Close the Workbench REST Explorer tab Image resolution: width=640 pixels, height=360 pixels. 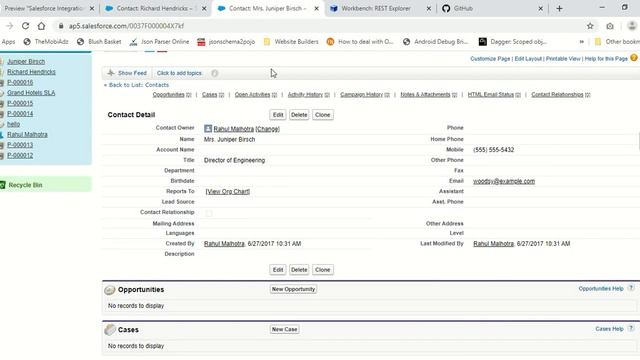point(429,8)
